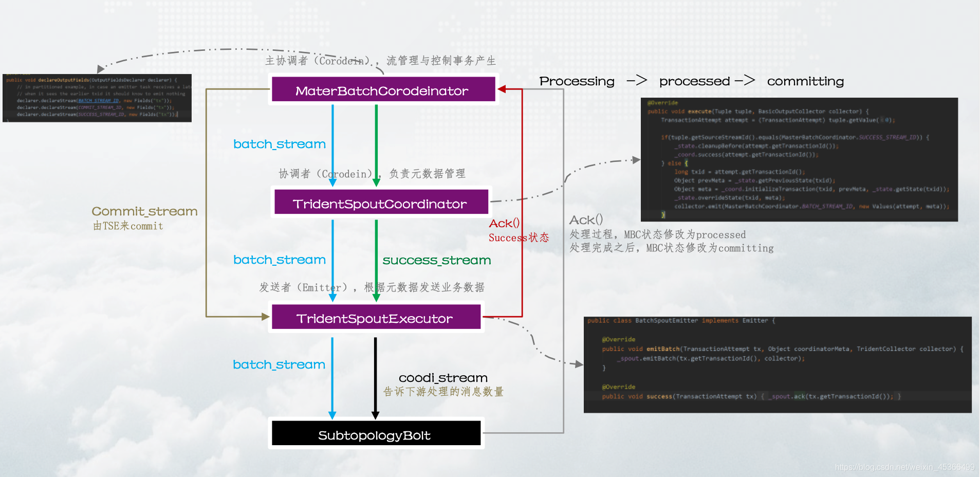
Task: Click caption 协调者（Corodein），负责元数据管理
Action: click(x=372, y=174)
